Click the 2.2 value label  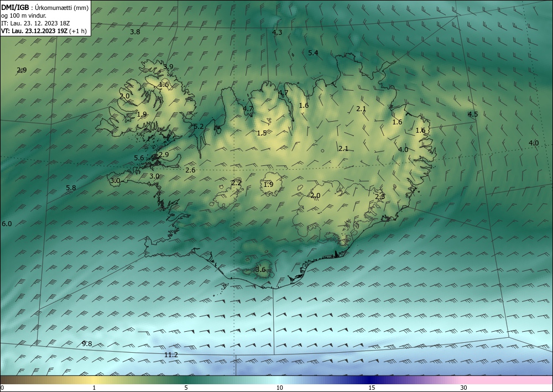[x=236, y=182]
